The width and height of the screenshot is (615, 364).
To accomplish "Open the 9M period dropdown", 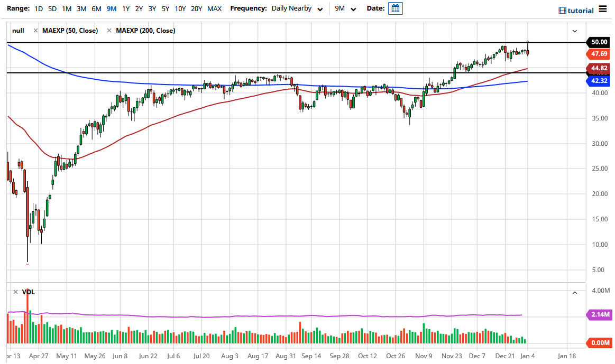I will (x=344, y=8).
